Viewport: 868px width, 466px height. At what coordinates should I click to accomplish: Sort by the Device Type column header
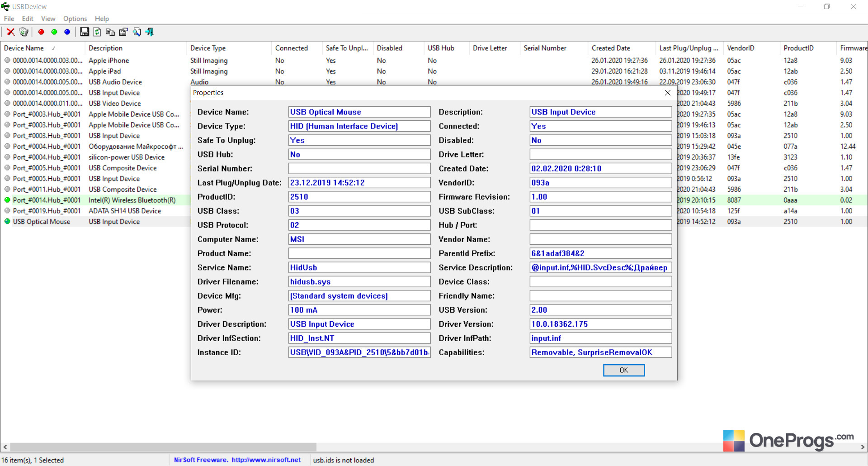(x=229, y=48)
